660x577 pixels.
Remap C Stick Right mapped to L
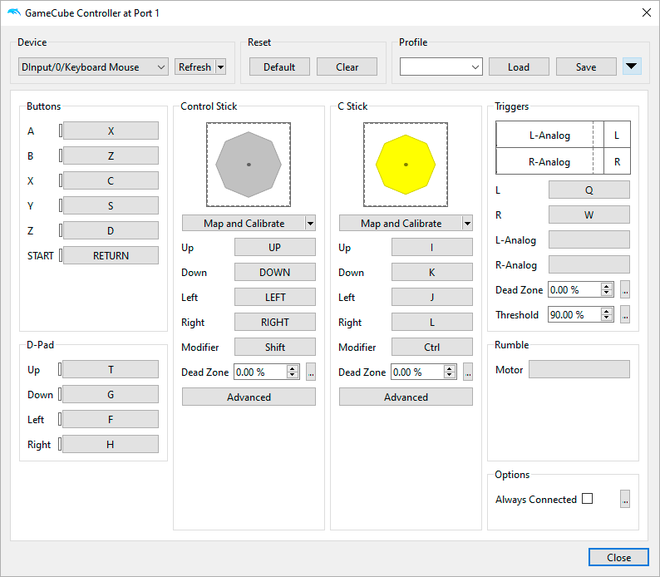pyautogui.click(x=432, y=322)
